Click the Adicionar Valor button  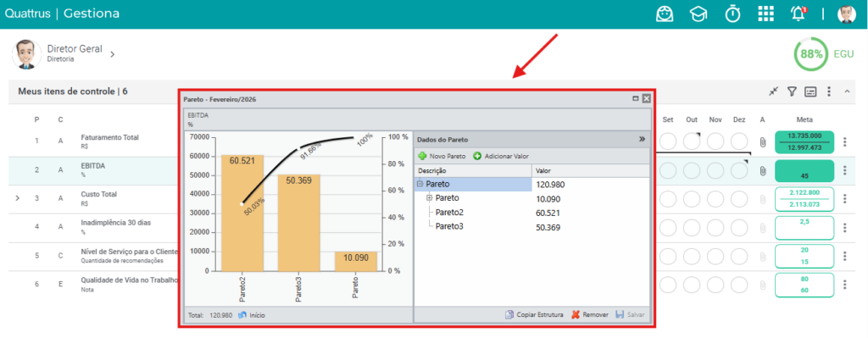click(501, 156)
